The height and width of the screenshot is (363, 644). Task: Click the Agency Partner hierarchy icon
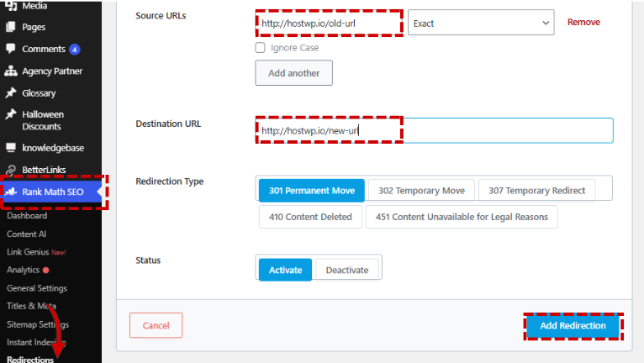[11, 71]
